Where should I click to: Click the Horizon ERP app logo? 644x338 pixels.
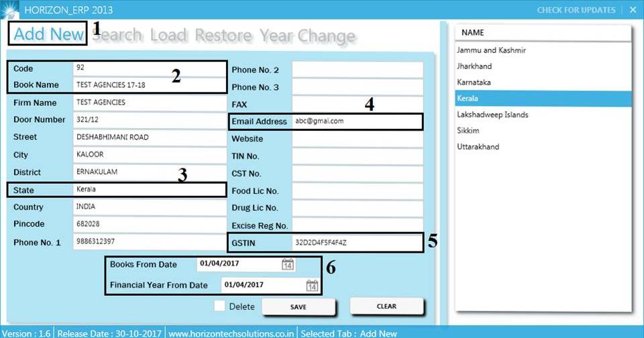(9, 10)
